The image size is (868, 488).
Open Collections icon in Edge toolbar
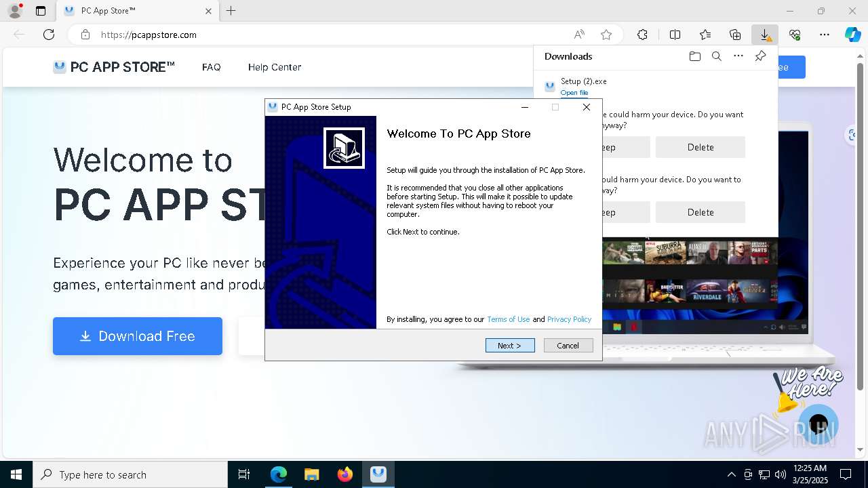(x=735, y=35)
